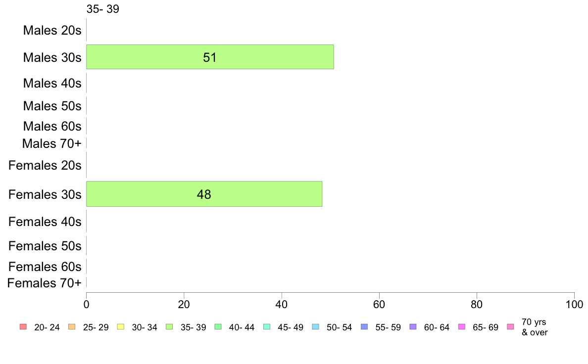Select the 45-49 teal legend swatch

pos(267,326)
